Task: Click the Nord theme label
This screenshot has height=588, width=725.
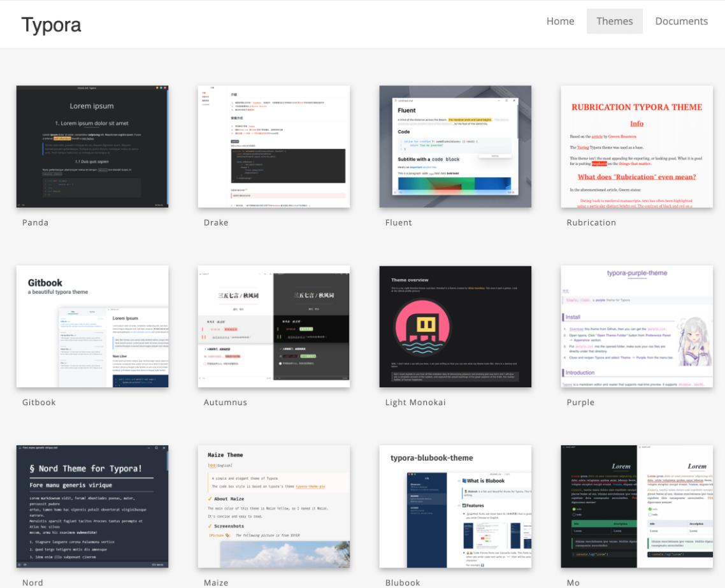Action: pos(32,582)
